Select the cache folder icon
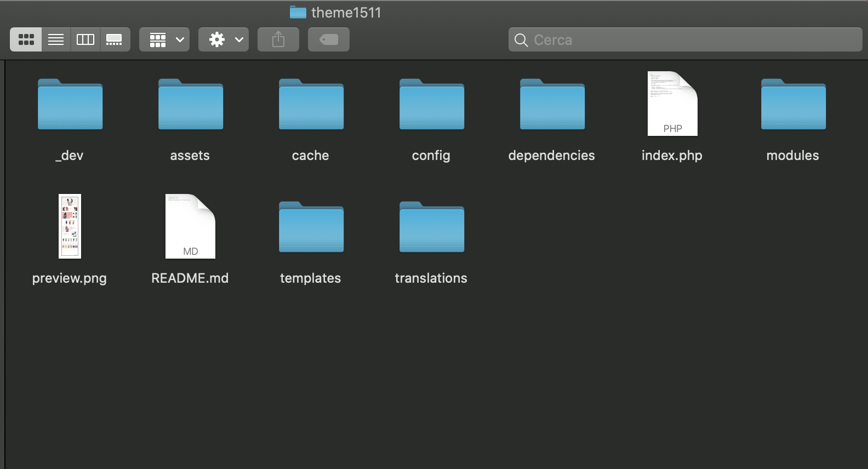The image size is (868, 469). tap(311, 104)
